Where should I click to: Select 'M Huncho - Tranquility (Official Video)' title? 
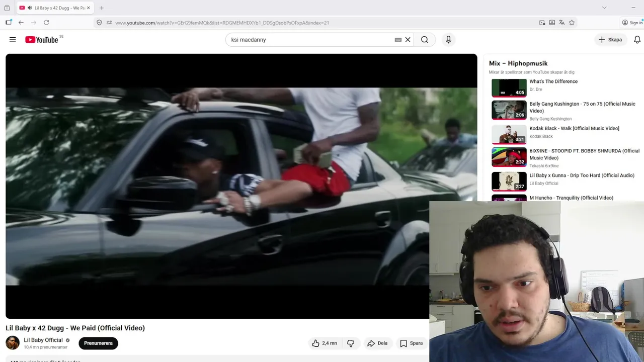click(x=571, y=198)
